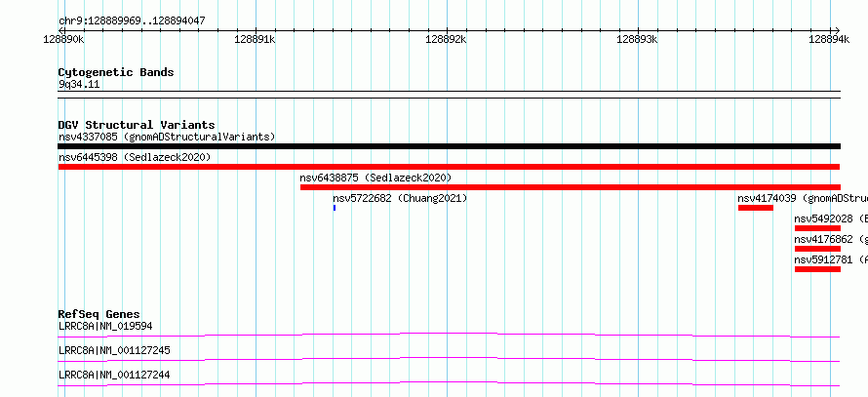Click the 128893k ruler tick label
Viewport: 868px width, 397px height.
[x=637, y=39]
